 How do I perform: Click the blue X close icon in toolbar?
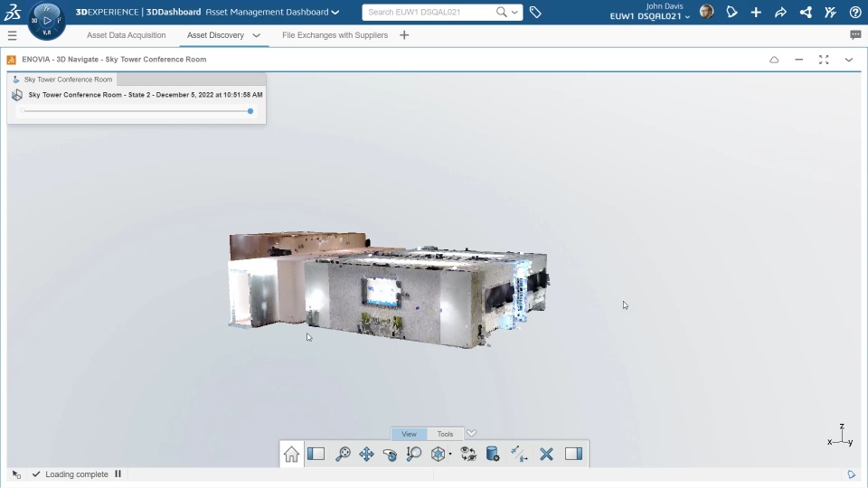coord(546,455)
